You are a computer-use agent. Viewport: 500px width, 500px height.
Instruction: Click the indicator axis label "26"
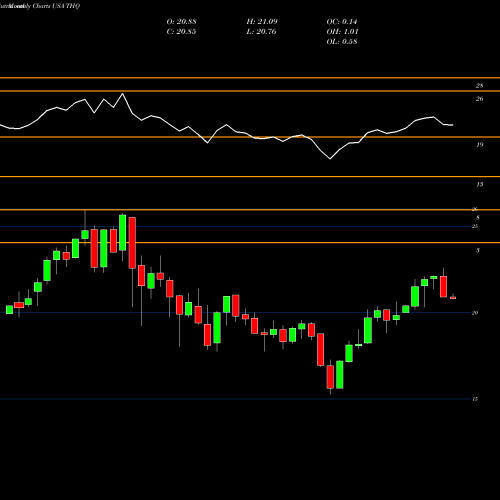point(479,99)
